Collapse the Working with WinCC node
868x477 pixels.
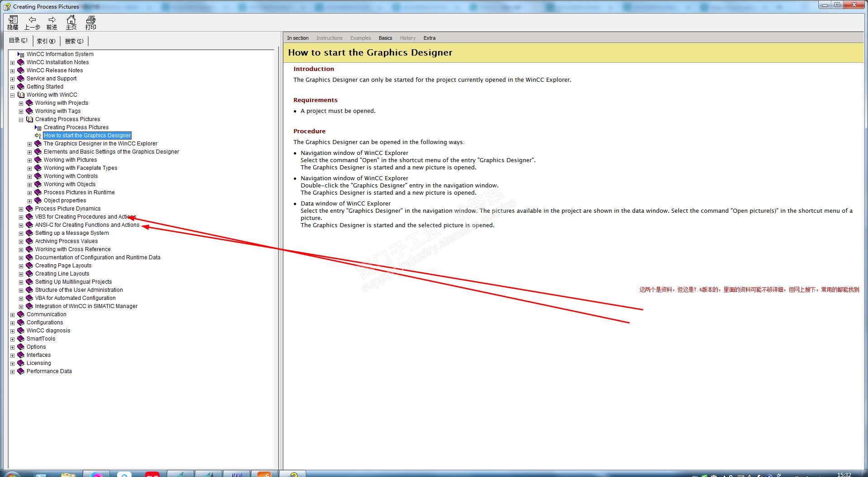[13, 95]
